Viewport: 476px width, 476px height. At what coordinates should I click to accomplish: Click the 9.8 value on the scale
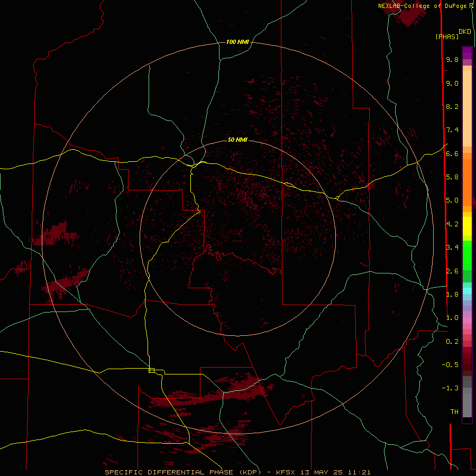coord(452,59)
